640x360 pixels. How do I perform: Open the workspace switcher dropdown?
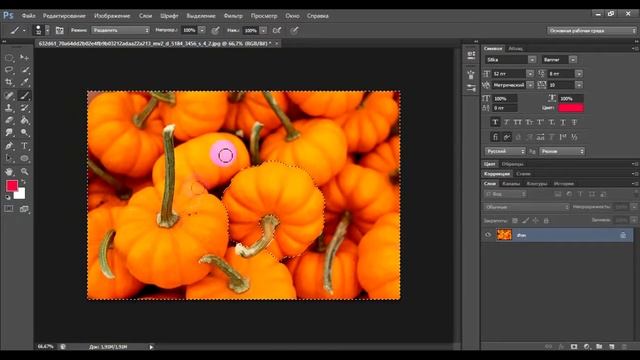(x=591, y=31)
